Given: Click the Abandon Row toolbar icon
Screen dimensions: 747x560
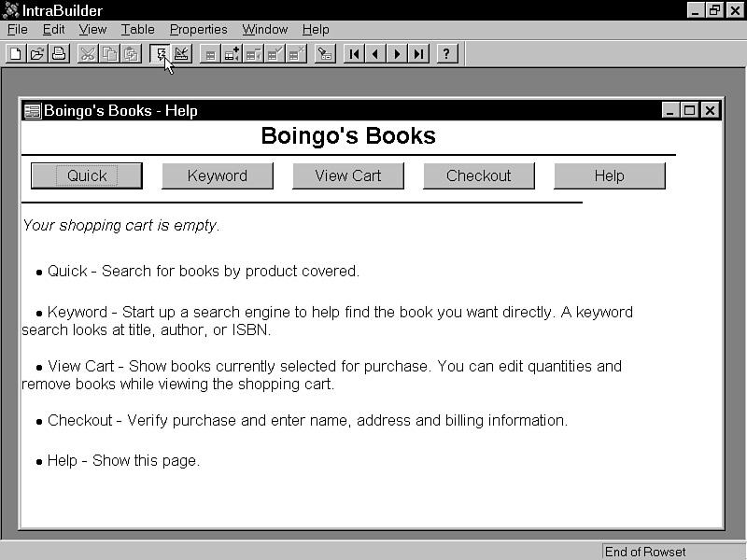Looking at the screenshot, I should coord(297,53).
